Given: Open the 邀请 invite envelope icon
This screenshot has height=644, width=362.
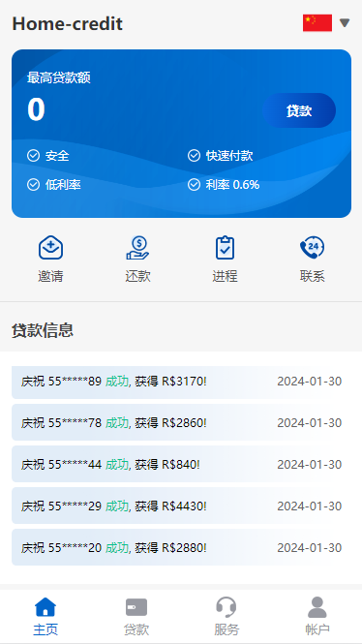Looking at the screenshot, I should pyautogui.click(x=51, y=248).
